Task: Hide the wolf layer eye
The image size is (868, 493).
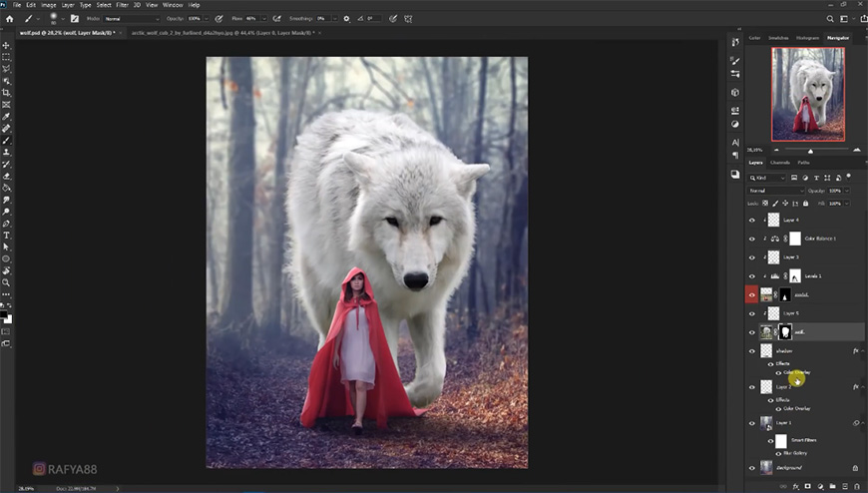Action: tap(751, 332)
